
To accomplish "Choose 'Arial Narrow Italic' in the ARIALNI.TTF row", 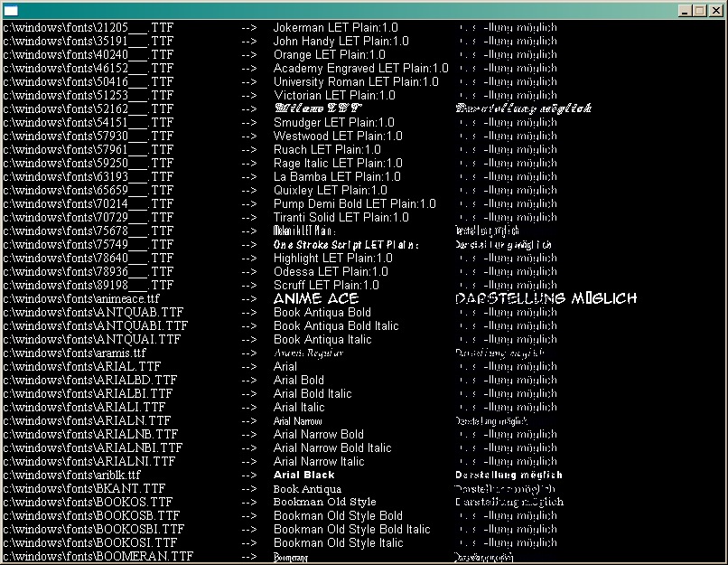I will 319,461.
